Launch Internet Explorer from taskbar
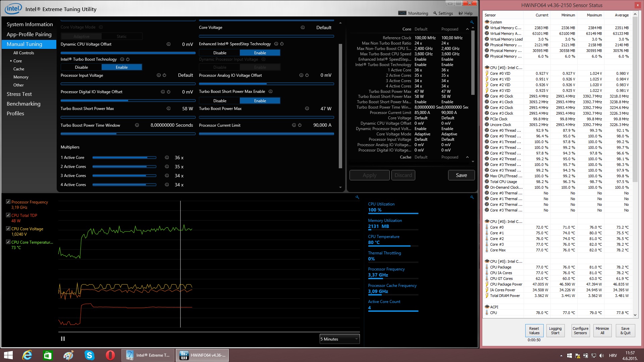Viewport: 644px width, 362px height. (27, 355)
